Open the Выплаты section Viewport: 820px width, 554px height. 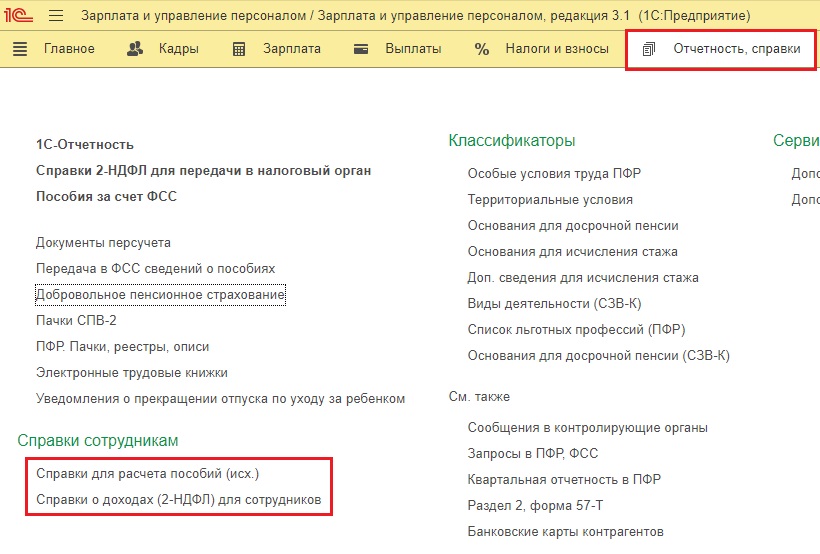point(413,49)
